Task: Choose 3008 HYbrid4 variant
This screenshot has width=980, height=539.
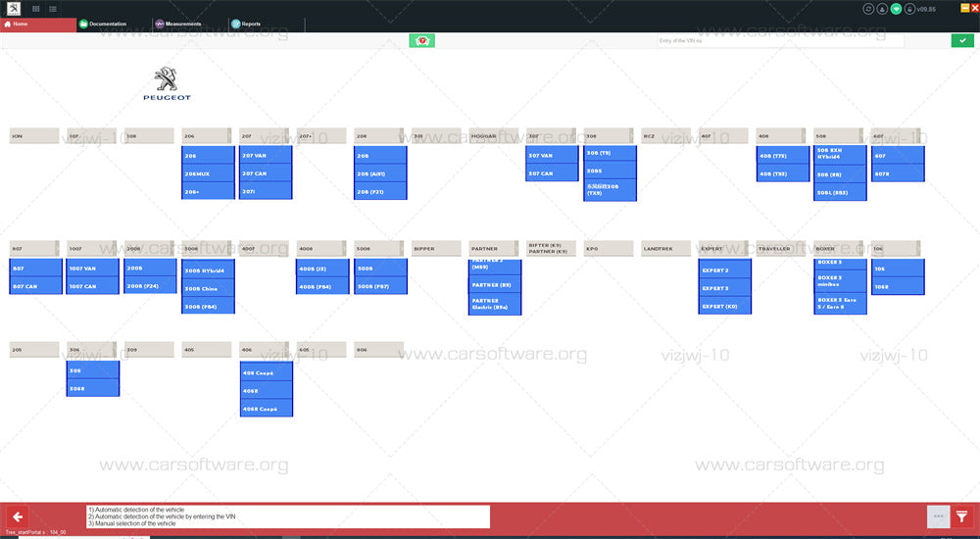Action: [208, 270]
